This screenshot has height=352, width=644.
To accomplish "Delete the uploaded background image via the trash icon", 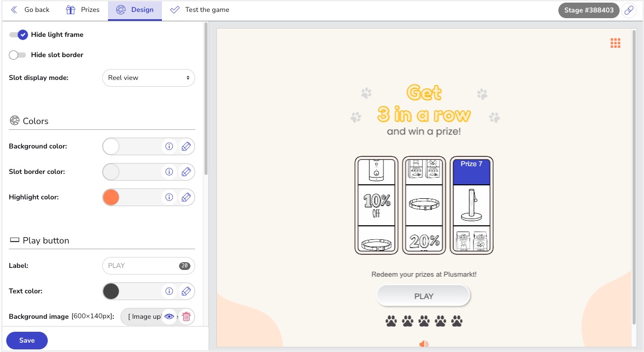I will [186, 317].
